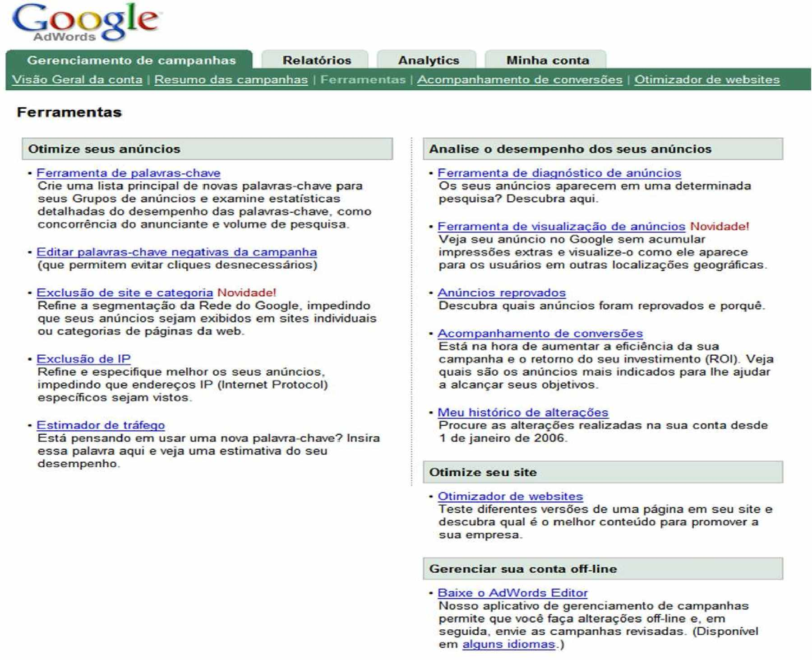Open Otimizador de websites under Otimize seu site

[510, 496]
